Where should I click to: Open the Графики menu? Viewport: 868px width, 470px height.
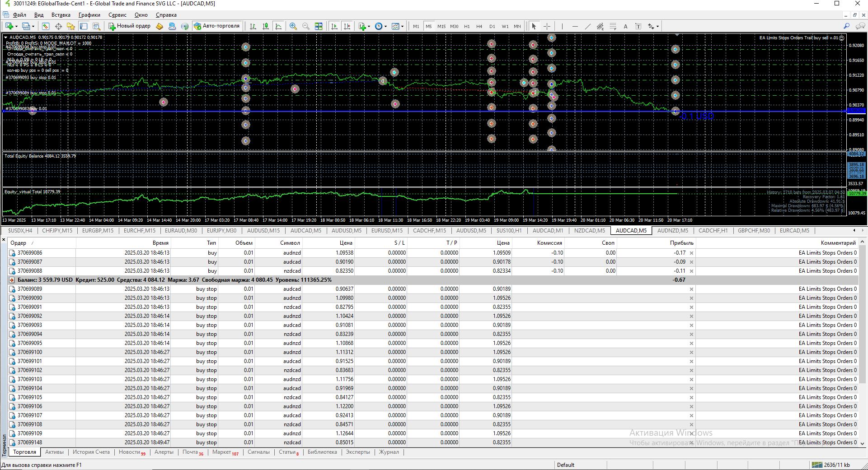coord(89,15)
